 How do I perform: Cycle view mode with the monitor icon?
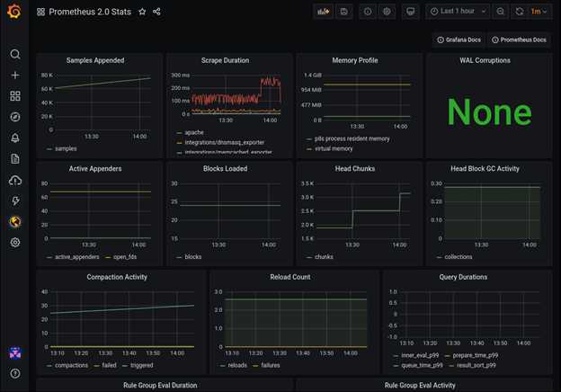[x=411, y=12]
